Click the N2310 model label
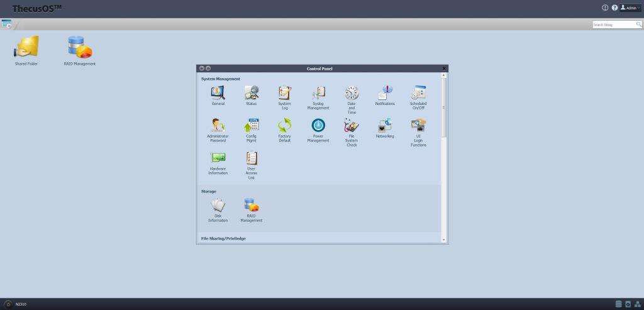This screenshot has width=644, height=310. [x=21, y=304]
